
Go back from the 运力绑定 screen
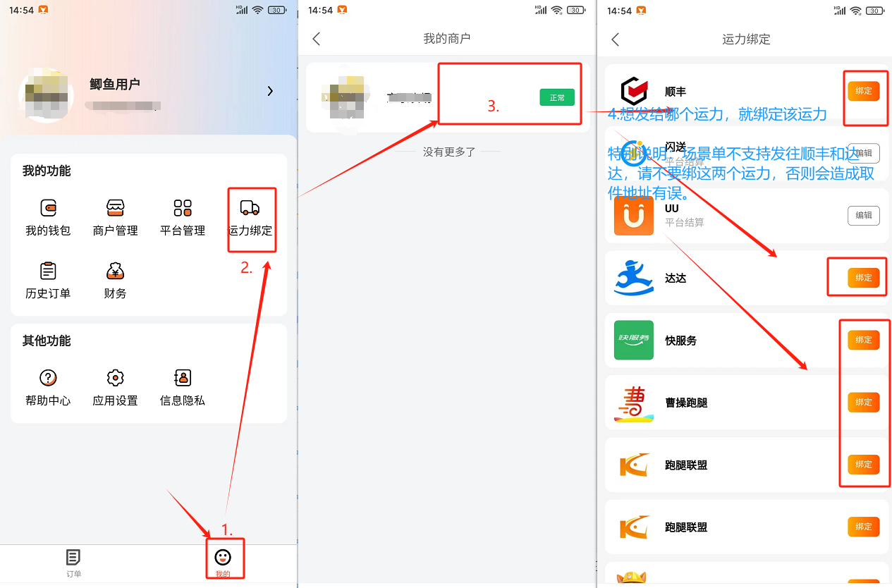(615, 39)
